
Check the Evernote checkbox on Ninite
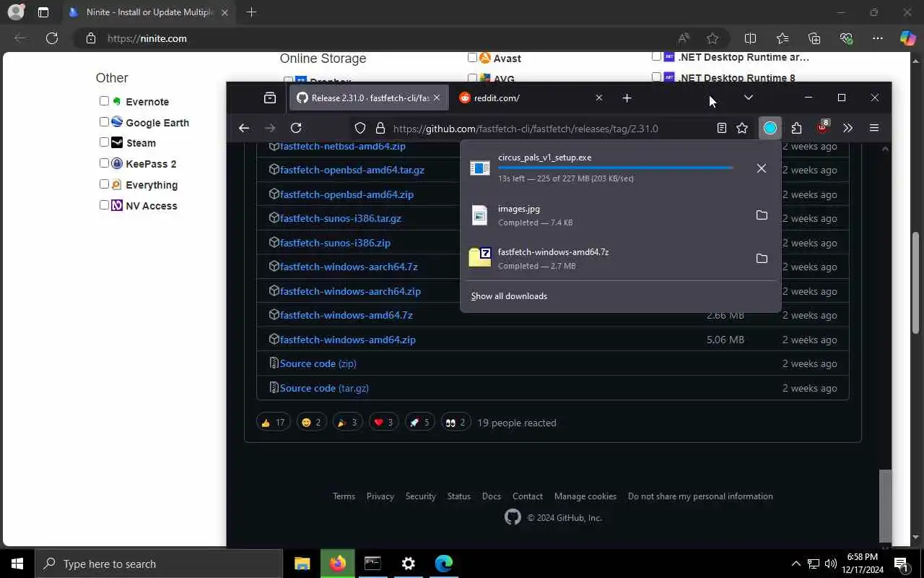[104, 101]
